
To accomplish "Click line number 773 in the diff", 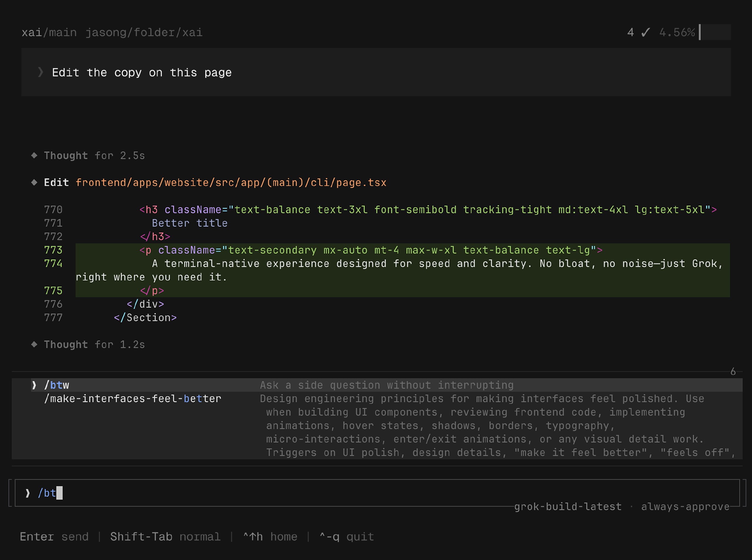I will pyautogui.click(x=53, y=250).
